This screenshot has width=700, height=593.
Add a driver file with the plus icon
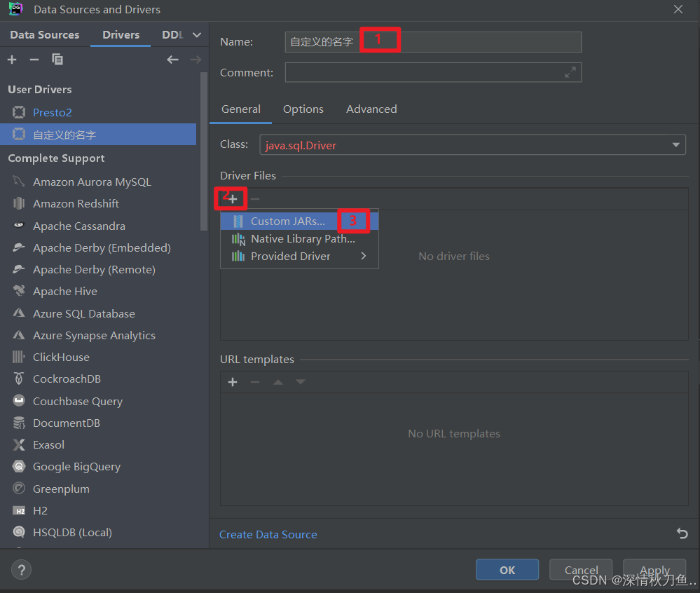pyautogui.click(x=233, y=199)
